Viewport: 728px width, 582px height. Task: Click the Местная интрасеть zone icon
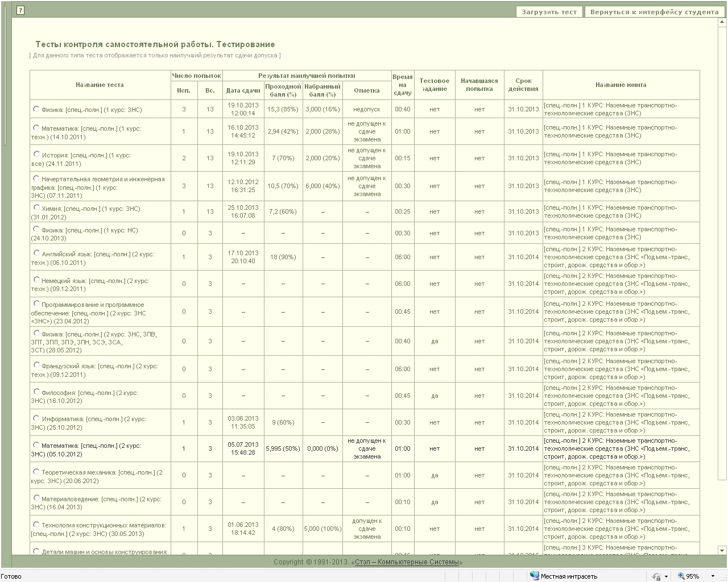534,576
